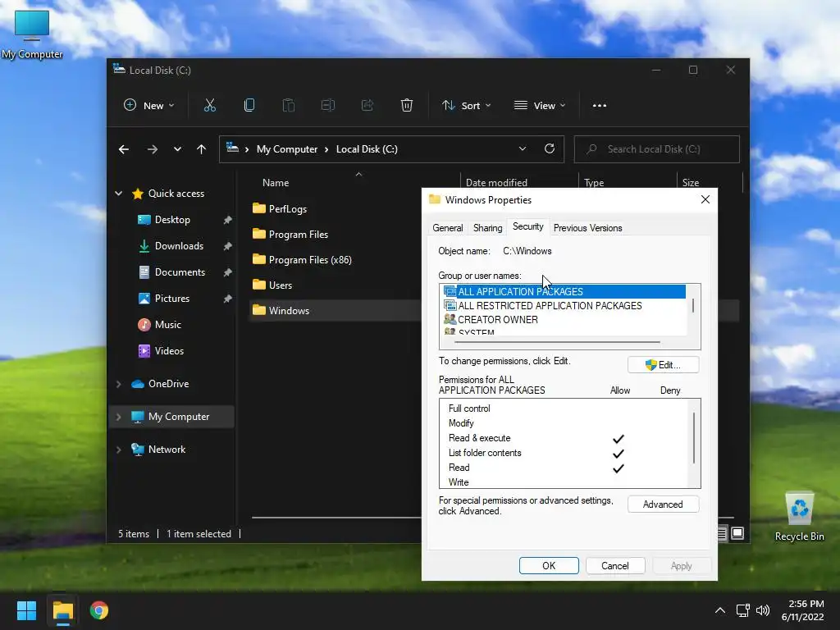This screenshot has width=840, height=630.
Task: Switch to the Previous Versions tab
Action: [x=587, y=228]
